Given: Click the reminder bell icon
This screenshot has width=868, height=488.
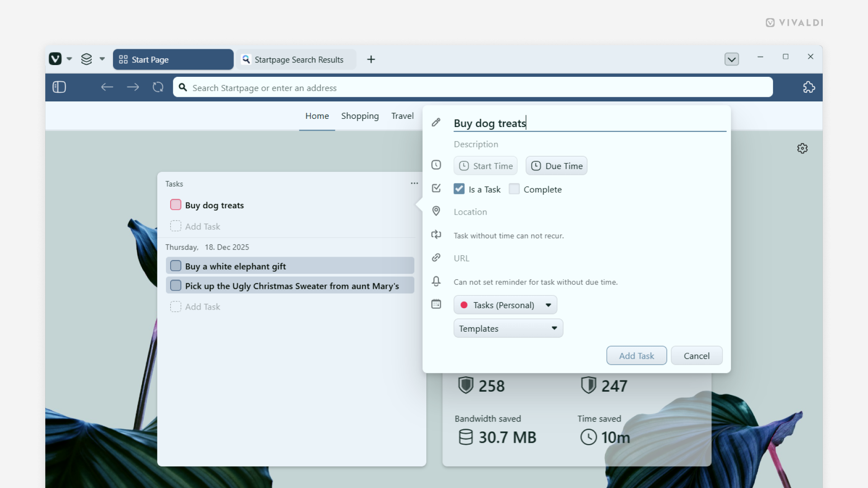Looking at the screenshot, I should coord(436,281).
